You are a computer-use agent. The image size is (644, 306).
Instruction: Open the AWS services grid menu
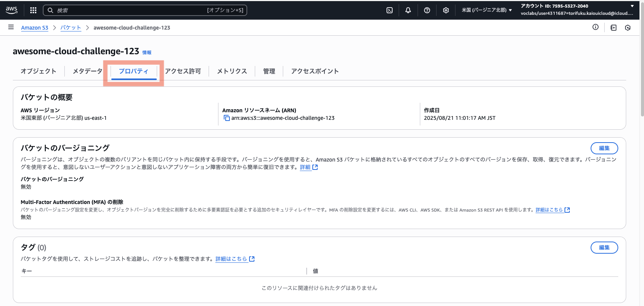[33, 10]
